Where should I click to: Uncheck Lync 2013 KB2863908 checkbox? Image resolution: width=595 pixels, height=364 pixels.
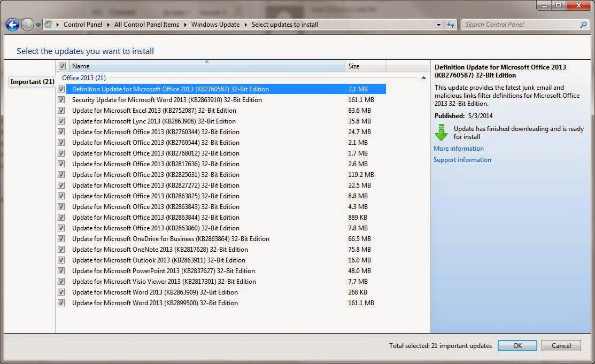pos(61,121)
